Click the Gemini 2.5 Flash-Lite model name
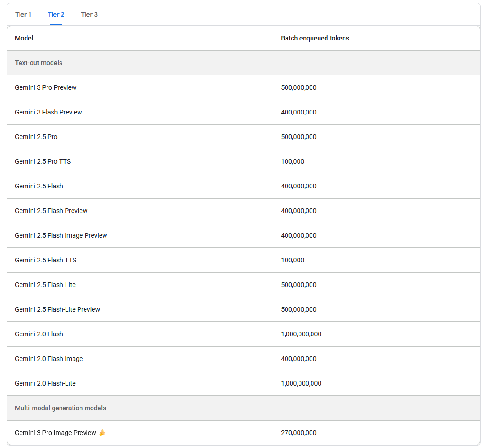Image resolution: width=485 pixels, height=448 pixels. [45, 285]
